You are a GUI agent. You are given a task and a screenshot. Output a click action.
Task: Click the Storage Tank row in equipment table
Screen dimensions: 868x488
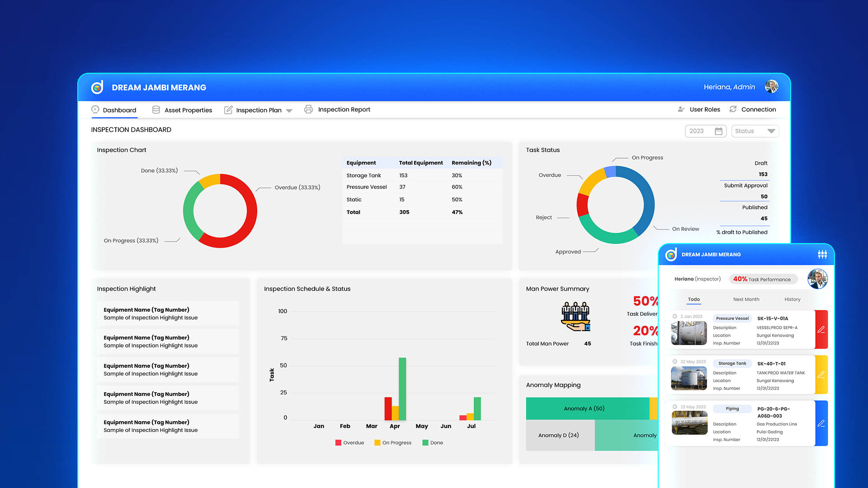click(x=422, y=175)
